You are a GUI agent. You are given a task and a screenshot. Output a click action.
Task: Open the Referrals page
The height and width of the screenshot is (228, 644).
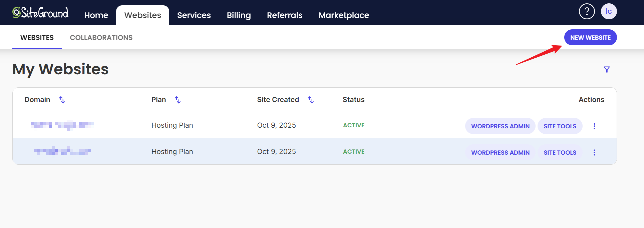click(x=285, y=15)
